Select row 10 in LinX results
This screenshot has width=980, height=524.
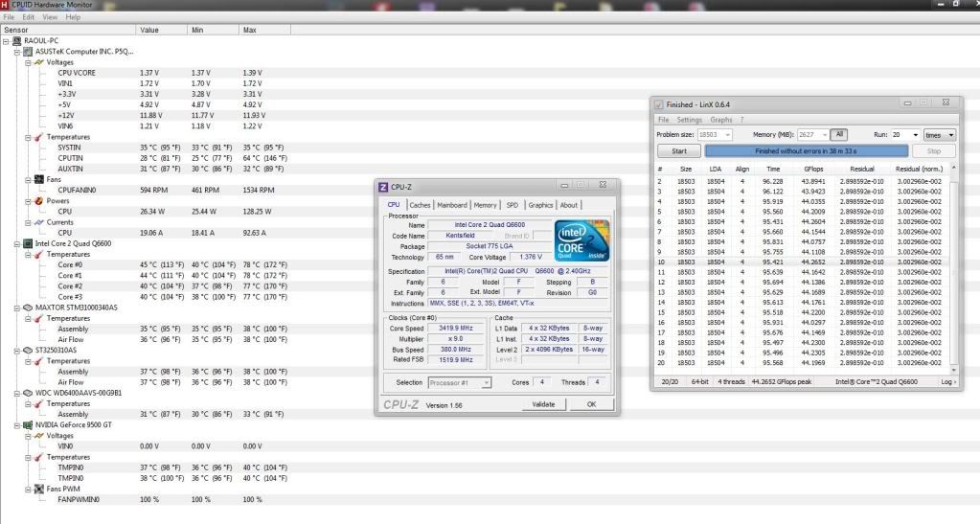pyautogui.click(x=802, y=262)
